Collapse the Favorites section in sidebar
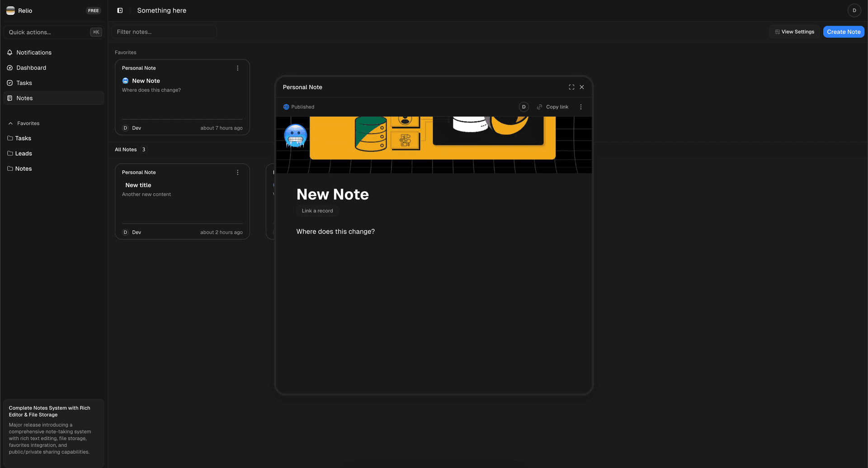 11,123
